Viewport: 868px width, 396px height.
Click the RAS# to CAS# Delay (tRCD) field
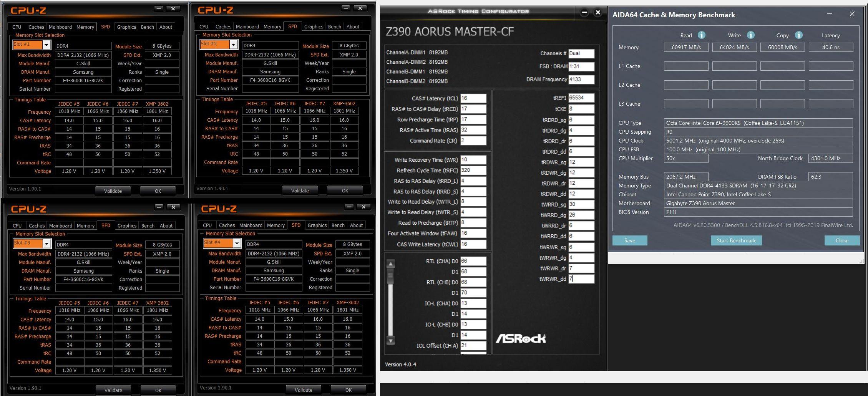coord(473,109)
